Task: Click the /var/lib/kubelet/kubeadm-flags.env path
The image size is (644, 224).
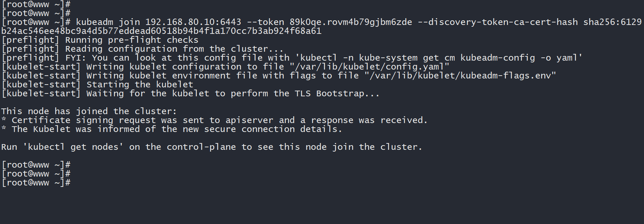Action: tap(460, 76)
